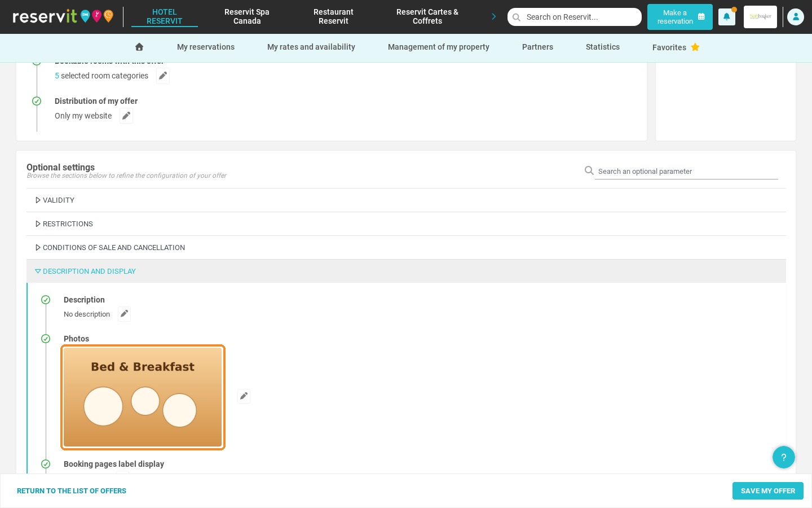Open Favorites menu

click(676, 47)
